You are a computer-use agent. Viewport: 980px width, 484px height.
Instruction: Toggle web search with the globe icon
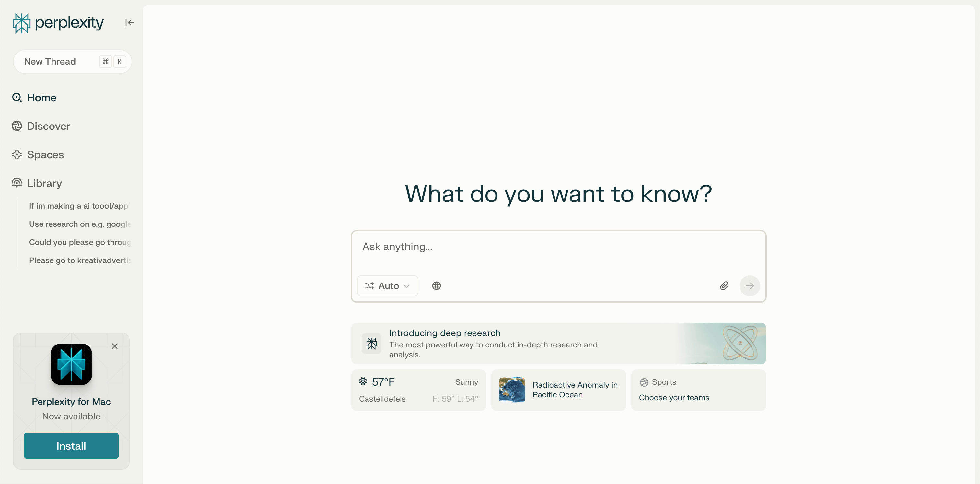(x=436, y=285)
